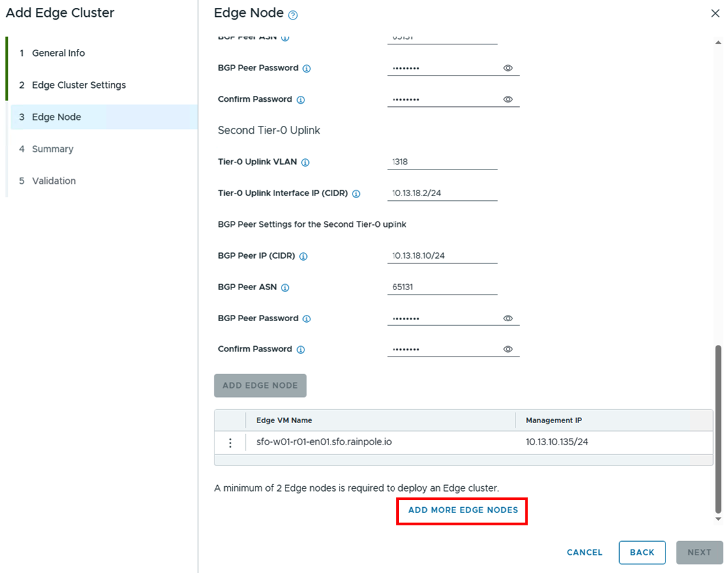This screenshot has height=573, width=728.
Task: Click info icon next to second uplink BGP Peer ASN
Action: tap(285, 287)
